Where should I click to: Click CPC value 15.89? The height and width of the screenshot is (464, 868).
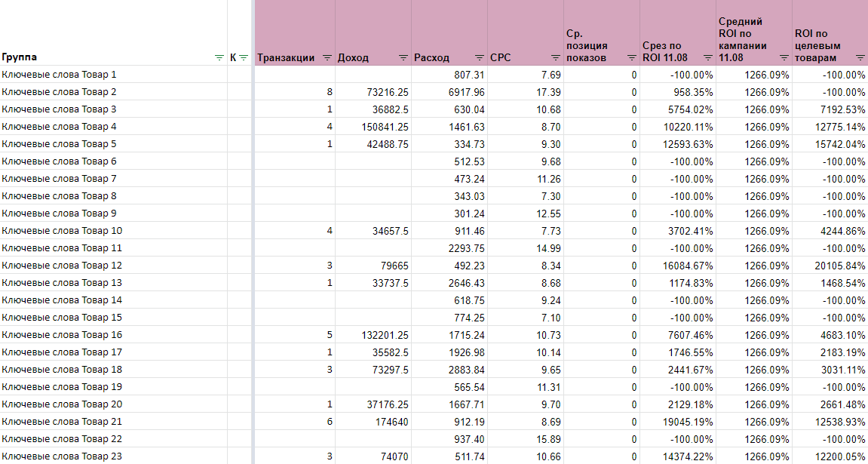(x=550, y=438)
